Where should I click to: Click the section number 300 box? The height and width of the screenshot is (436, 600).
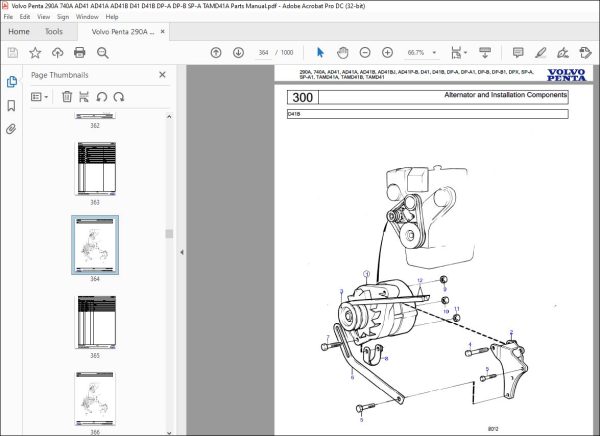pyautogui.click(x=303, y=97)
